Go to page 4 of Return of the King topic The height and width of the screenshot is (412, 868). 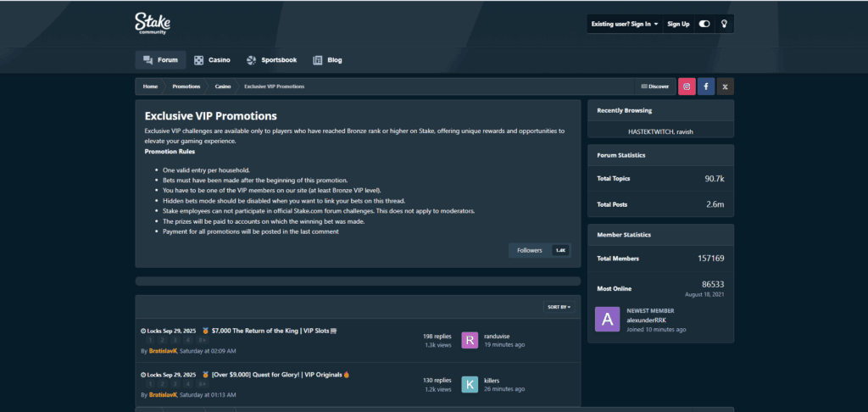[188, 340]
